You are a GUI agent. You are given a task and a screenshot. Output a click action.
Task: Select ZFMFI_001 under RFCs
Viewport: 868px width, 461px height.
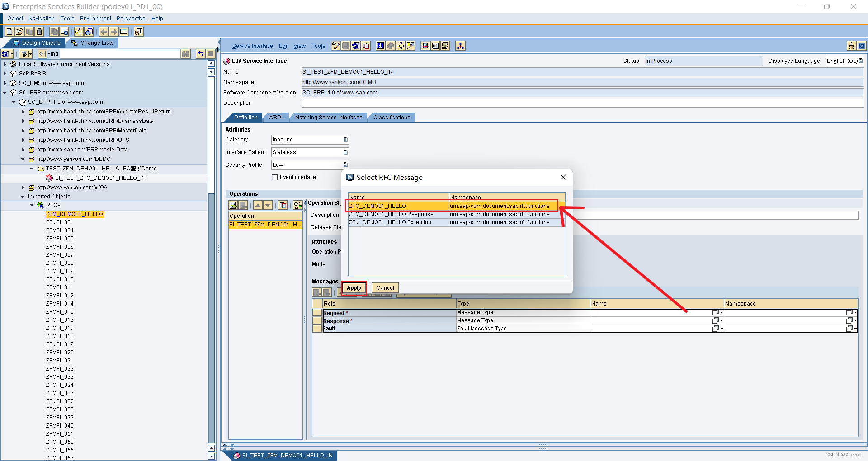tap(60, 222)
